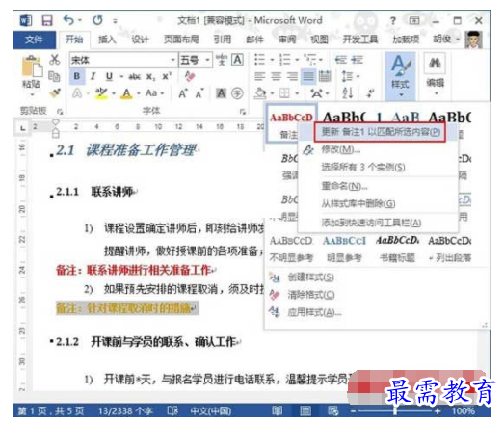The height and width of the screenshot is (422, 504).
Task: Click the Increase Indent icon
Action: [x=357, y=60]
